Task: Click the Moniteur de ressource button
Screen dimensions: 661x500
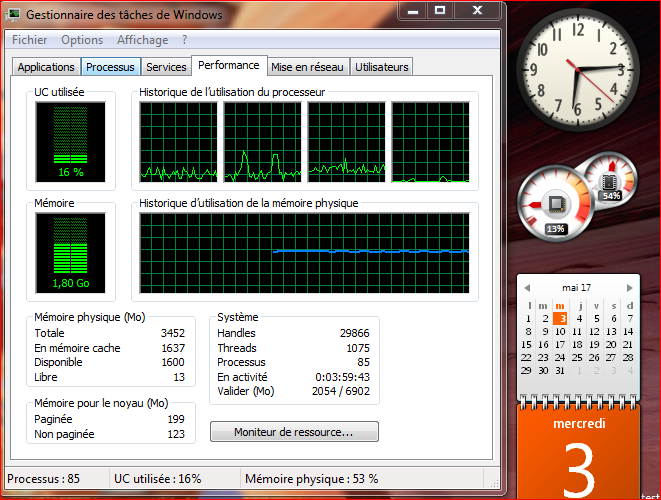Action: pos(294,432)
